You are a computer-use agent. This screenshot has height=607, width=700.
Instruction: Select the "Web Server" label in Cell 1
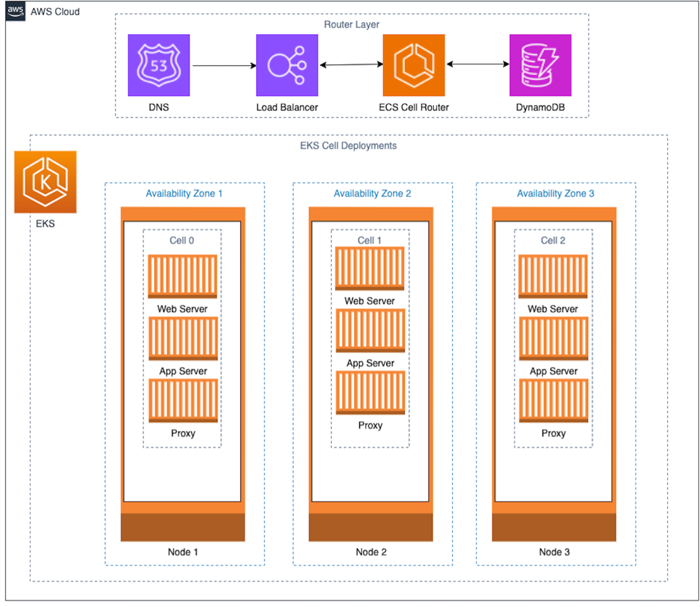pos(370,301)
